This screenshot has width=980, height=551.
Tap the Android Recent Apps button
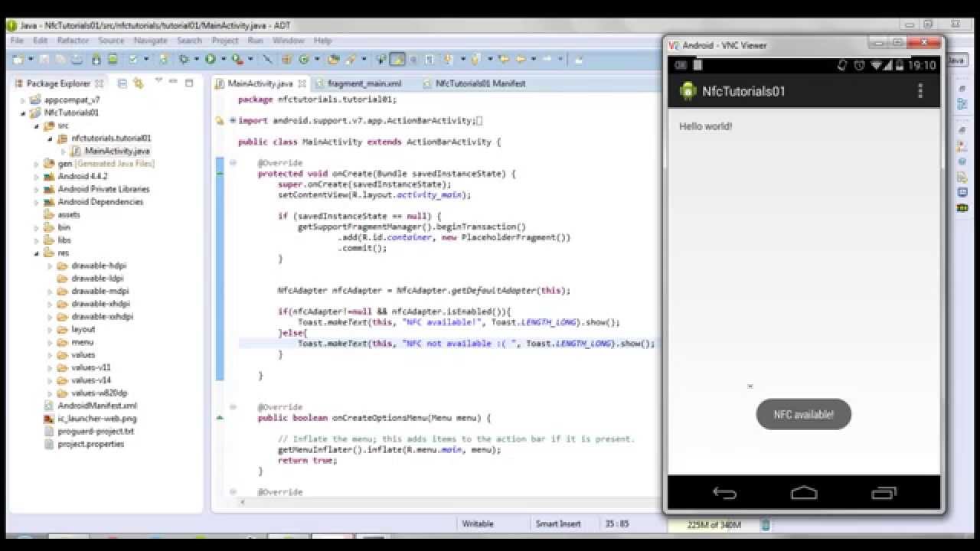pos(884,493)
